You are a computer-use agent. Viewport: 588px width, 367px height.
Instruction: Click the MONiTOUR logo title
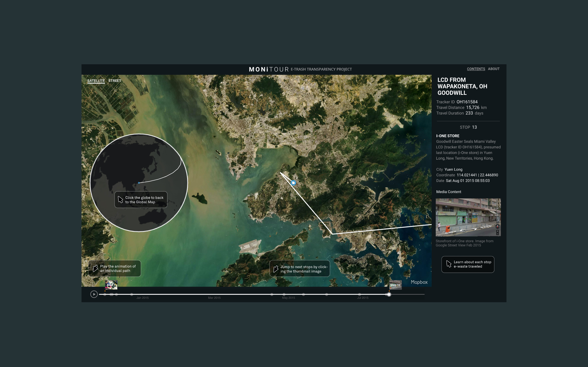tap(269, 69)
